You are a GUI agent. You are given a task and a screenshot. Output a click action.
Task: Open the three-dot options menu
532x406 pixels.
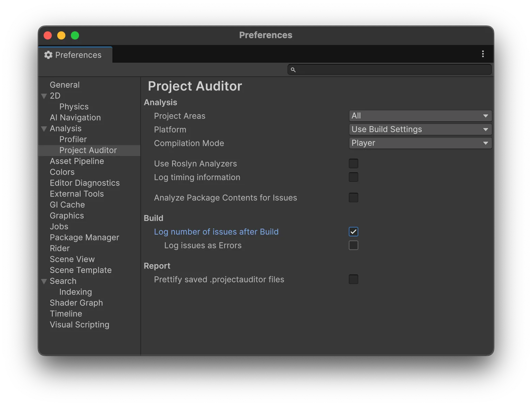(x=483, y=54)
